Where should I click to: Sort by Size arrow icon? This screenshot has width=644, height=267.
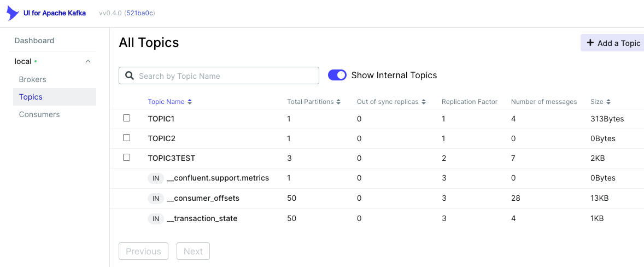coord(608,102)
